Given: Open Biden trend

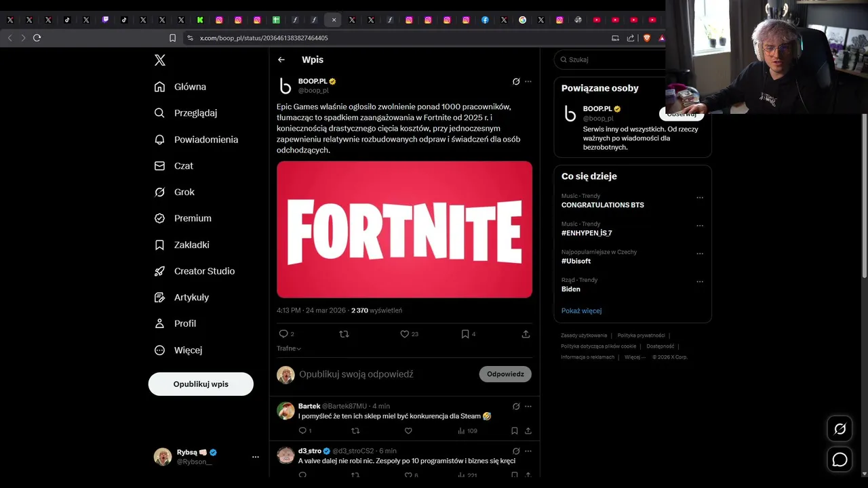Looking at the screenshot, I should [571, 289].
